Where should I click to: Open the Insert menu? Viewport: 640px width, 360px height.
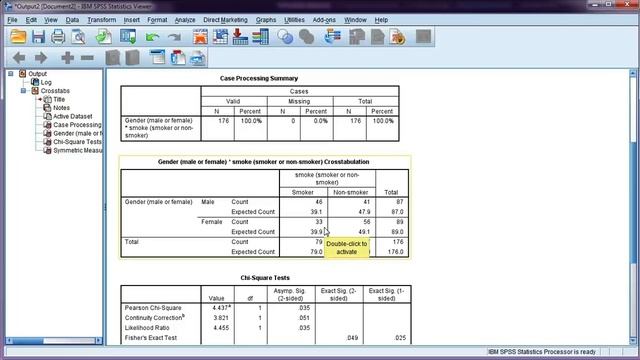tap(131, 20)
